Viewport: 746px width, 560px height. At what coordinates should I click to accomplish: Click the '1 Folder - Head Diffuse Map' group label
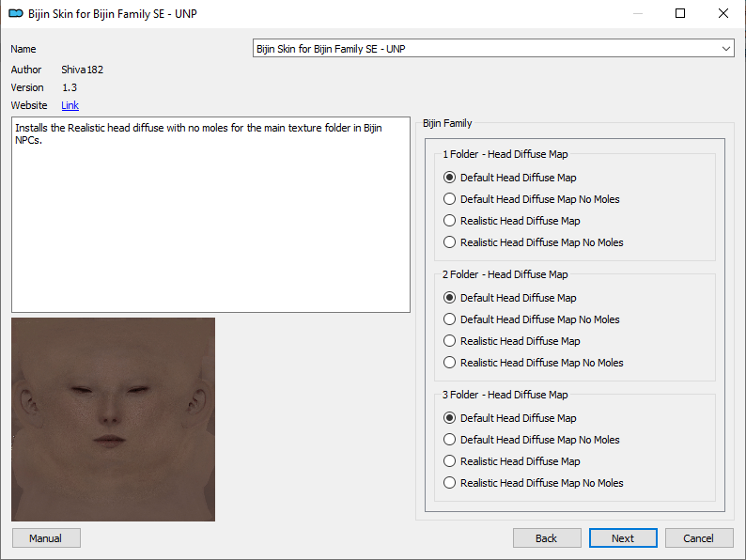[x=505, y=154]
